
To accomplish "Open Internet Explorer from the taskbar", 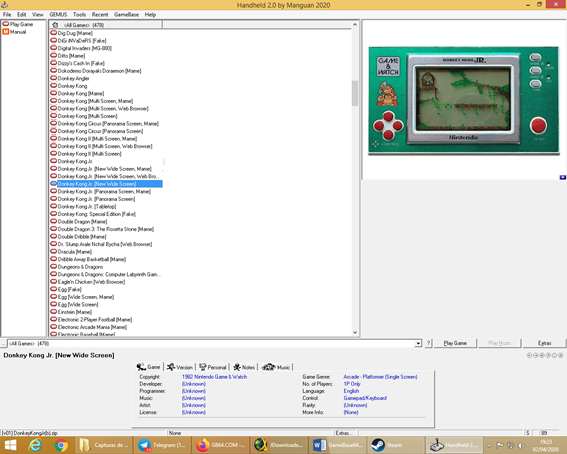I will (35, 445).
